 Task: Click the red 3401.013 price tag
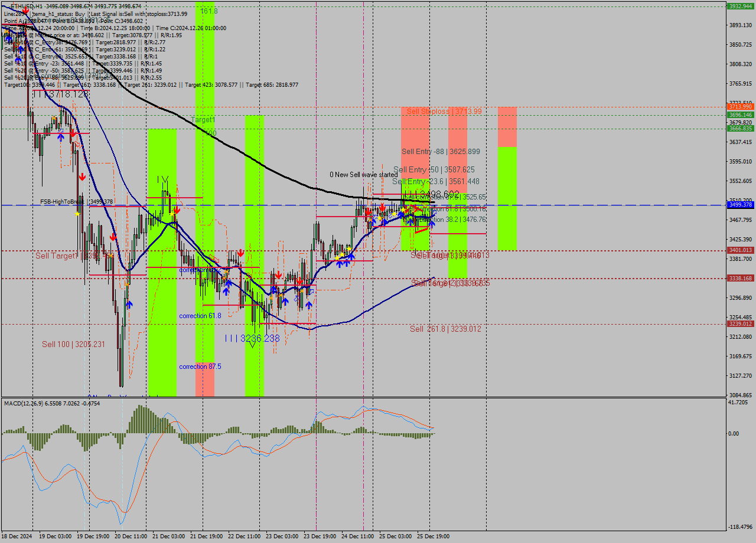[x=741, y=250]
